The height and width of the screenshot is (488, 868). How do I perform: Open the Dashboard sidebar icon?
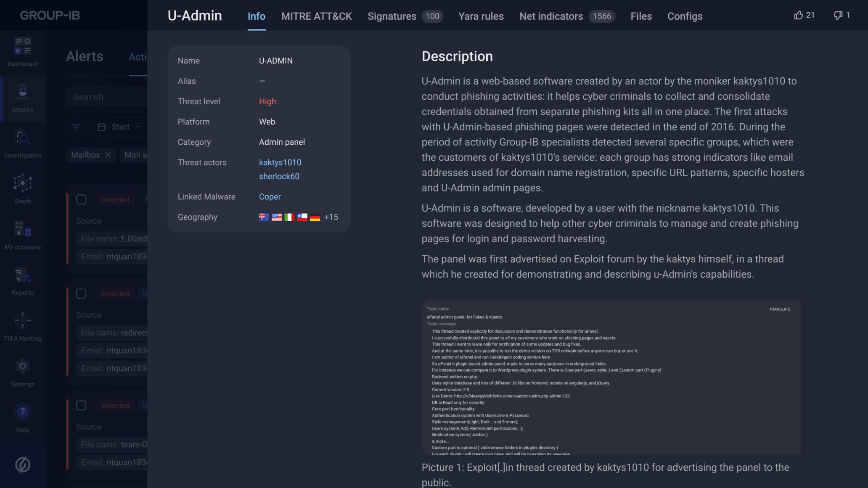click(23, 46)
